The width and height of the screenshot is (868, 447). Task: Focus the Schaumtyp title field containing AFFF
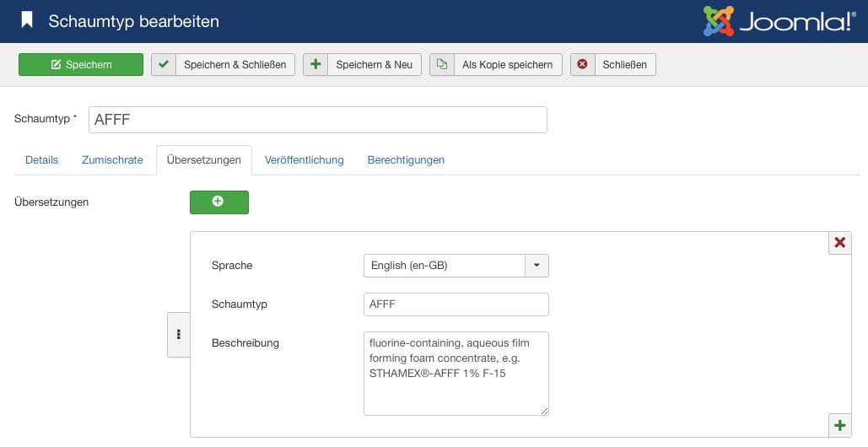318,120
